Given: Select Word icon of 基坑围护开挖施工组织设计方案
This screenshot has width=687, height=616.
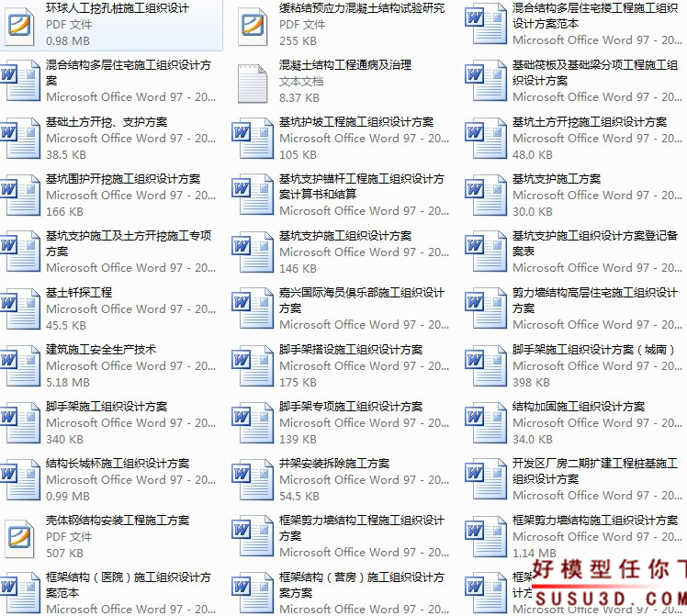Looking at the screenshot, I should coord(20,195).
